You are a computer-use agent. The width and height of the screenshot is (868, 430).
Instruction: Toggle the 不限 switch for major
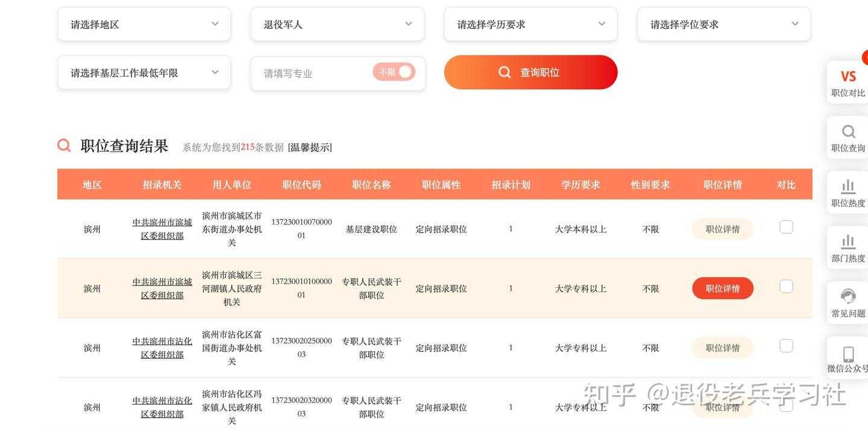tap(394, 72)
